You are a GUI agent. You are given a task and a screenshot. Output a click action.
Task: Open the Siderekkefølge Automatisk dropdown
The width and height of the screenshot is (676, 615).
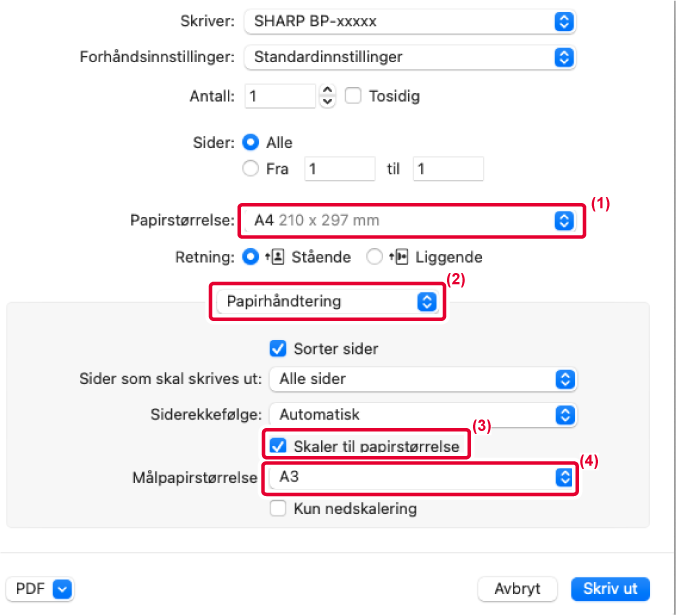[x=422, y=415]
